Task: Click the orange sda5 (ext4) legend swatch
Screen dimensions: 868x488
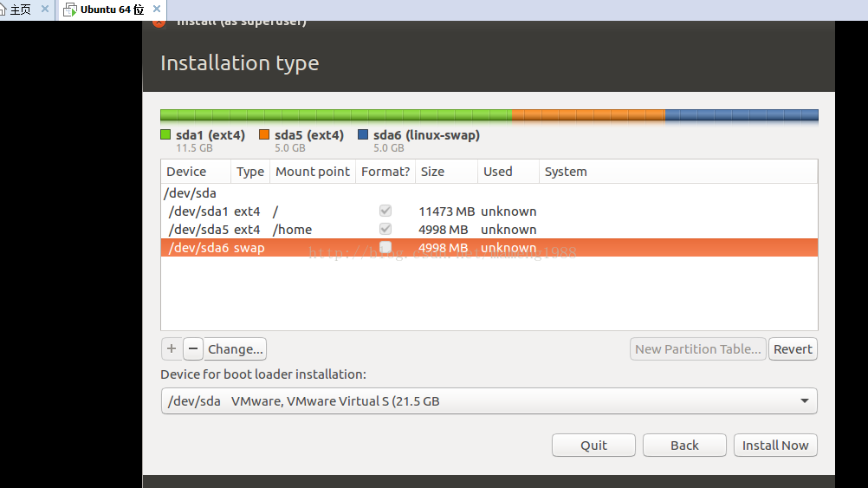Action: coord(264,134)
